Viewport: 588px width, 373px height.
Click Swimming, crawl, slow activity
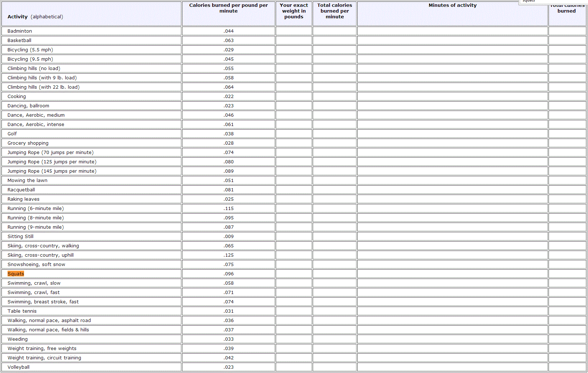pos(34,283)
